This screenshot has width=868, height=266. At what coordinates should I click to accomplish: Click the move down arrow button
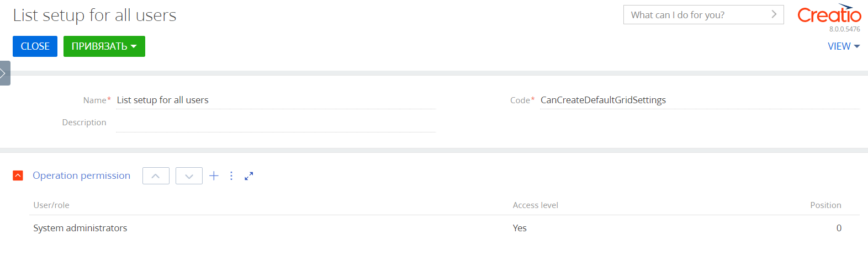click(x=189, y=176)
